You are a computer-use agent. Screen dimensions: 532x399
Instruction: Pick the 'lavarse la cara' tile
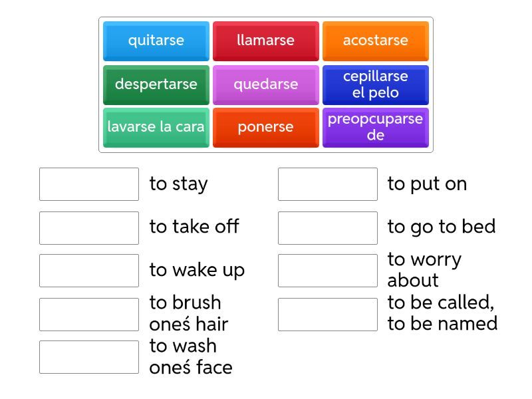point(156,127)
